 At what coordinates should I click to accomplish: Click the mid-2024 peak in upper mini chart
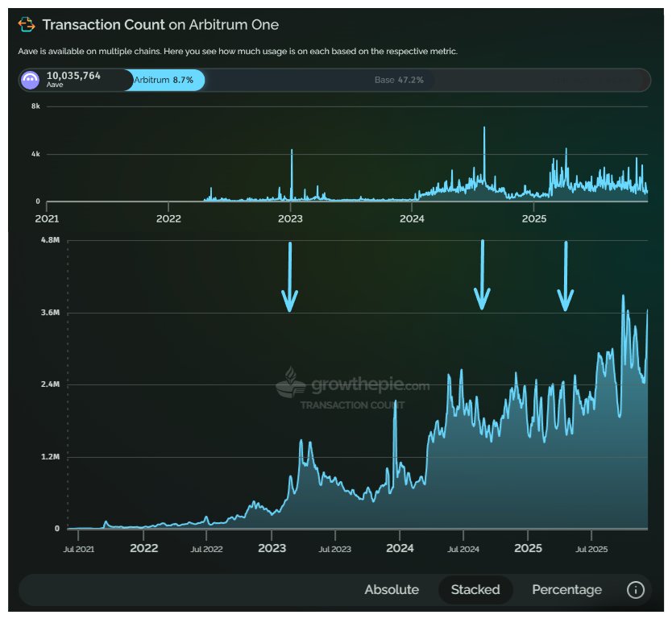click(x=484, y=131)
